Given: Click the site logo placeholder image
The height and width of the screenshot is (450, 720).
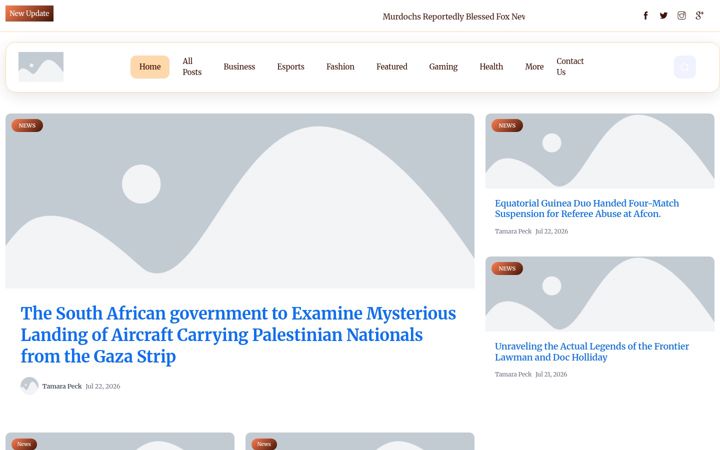Looking at the screenshot, I should (x=41, y=67).
